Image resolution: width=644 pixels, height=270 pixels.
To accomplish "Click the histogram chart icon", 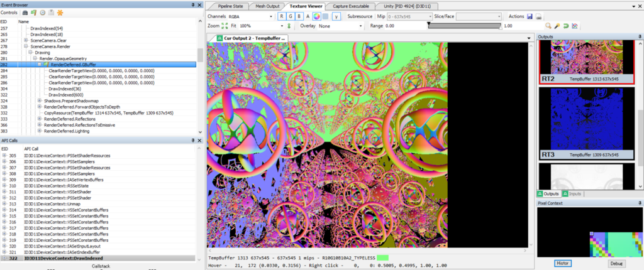I will (575, 26).
